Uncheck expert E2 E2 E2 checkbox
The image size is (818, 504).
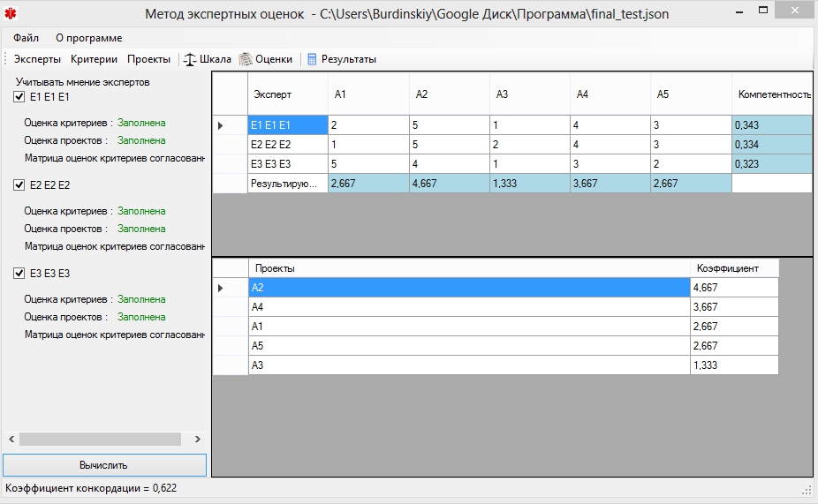pyautogui.click(x=19, y=185)
